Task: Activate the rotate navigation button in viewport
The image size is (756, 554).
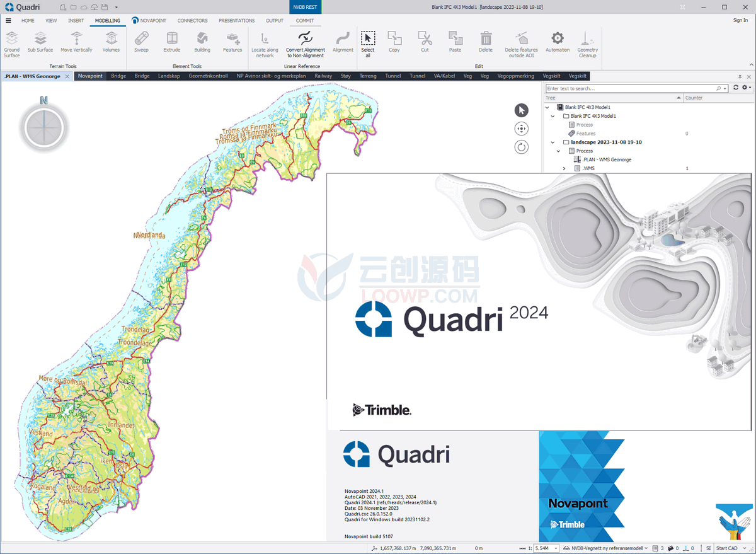Action: [x=522, y=147]
